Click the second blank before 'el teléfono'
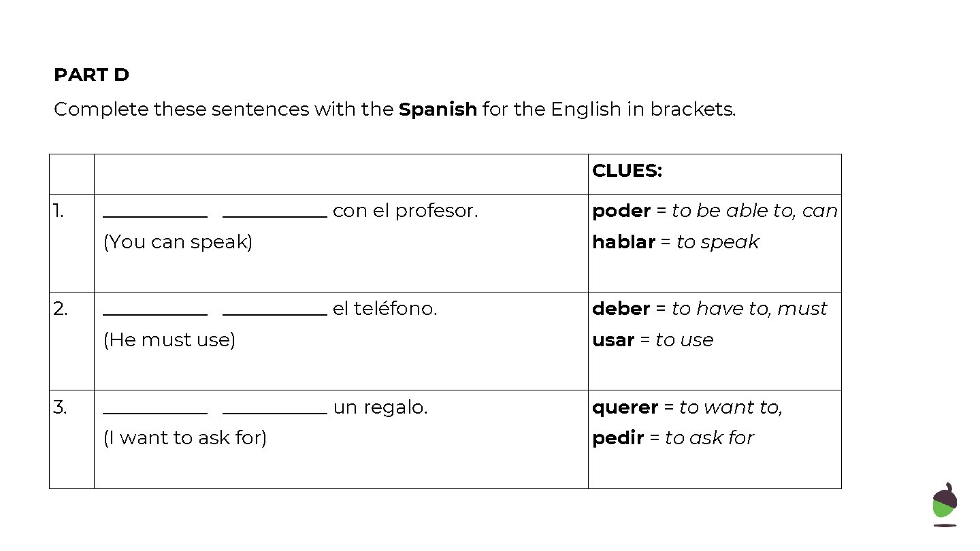The width and height of the screenshot is (980, 551). (x=275, y=314)
